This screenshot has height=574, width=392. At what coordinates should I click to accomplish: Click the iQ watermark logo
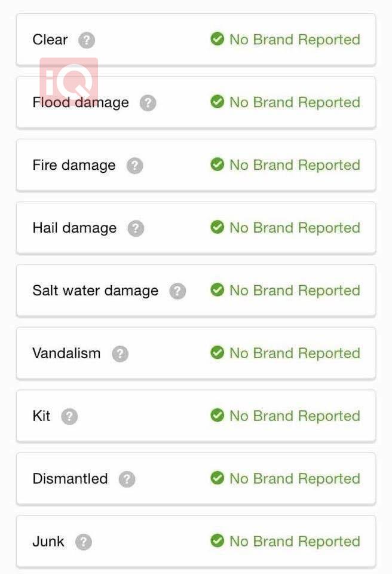click(x=69, y=81)
